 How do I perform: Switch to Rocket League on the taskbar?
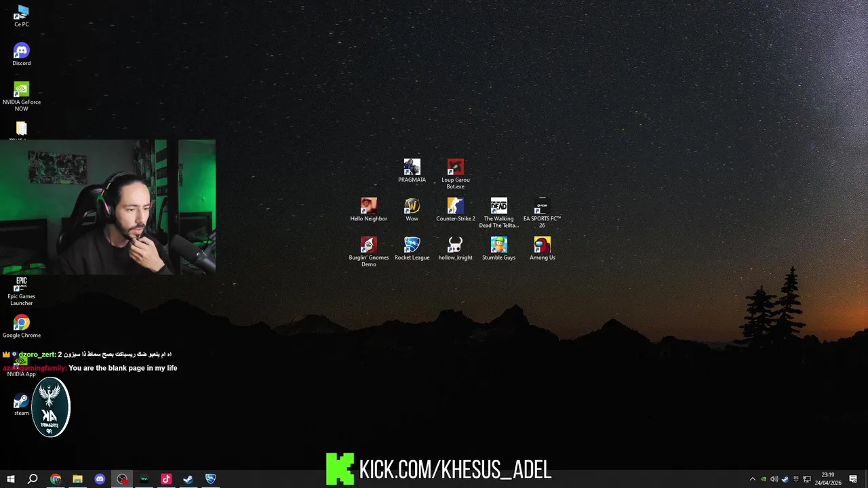click(x=210, y=479)
